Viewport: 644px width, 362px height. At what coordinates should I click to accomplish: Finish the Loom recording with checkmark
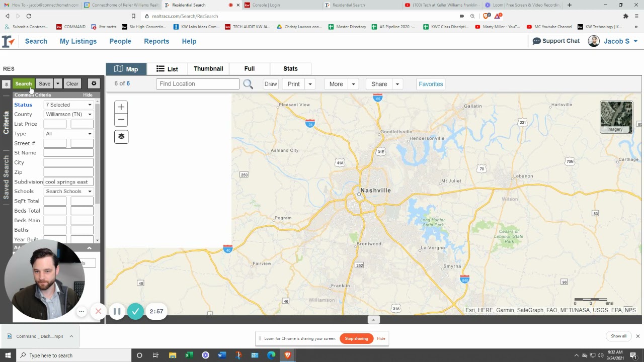click(135, 312)
